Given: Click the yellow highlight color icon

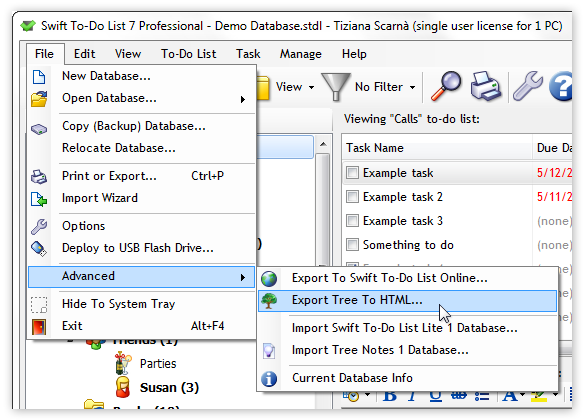Looking at the screenshot, I should 539,395.
